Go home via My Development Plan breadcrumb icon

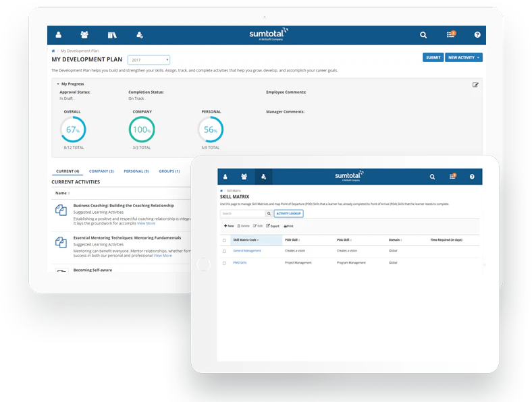coord(53,51)
